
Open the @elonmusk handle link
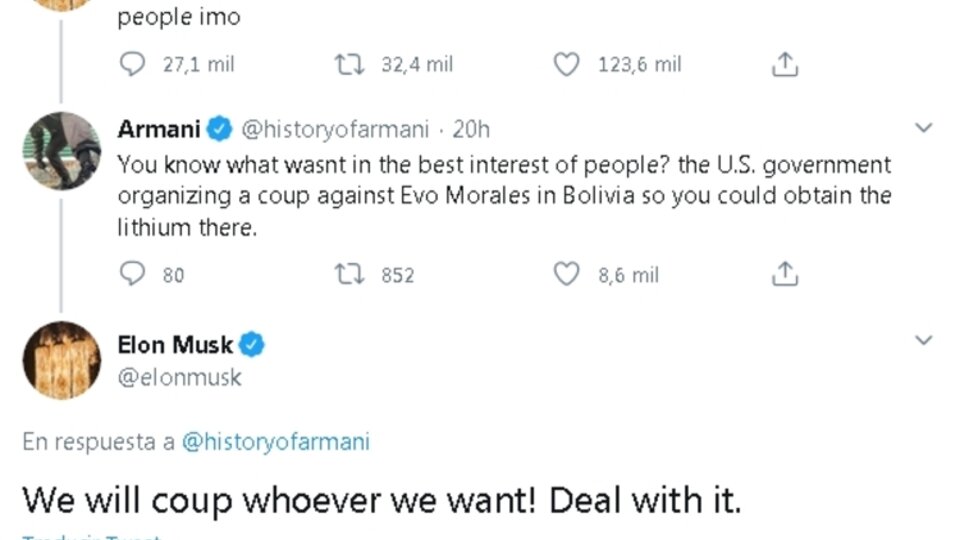[180, 378]
